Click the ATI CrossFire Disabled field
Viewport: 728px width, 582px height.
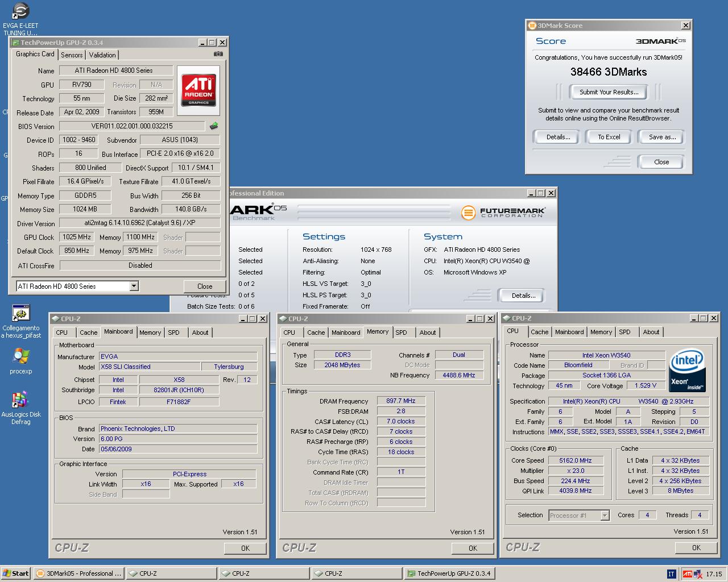point(140,265)
